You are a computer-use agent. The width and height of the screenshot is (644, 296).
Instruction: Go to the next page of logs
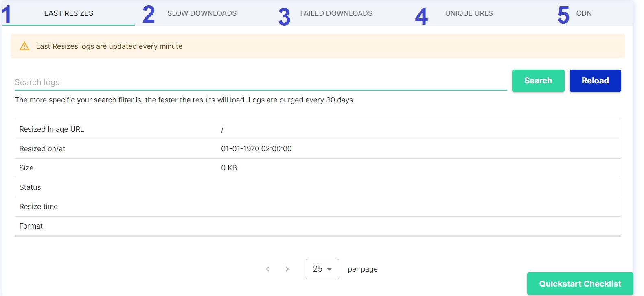click(x=287, y=269)
